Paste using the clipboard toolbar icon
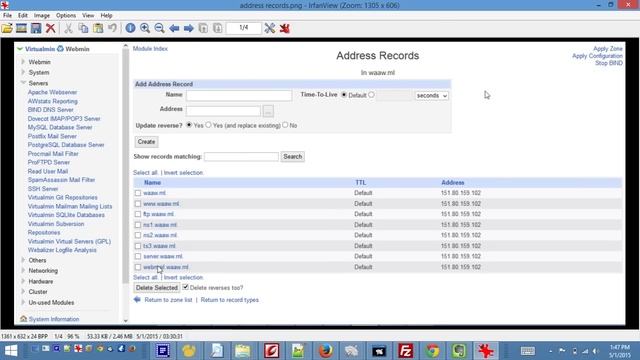Screen dimensions: 640x360 98,28
